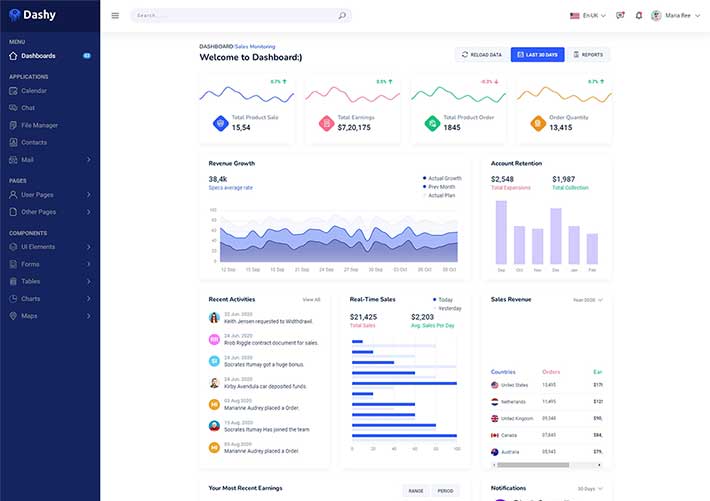Toggle the Prev Month legend item
The height and width of the screenshot is (501, 710).
(x=441, y=187)
